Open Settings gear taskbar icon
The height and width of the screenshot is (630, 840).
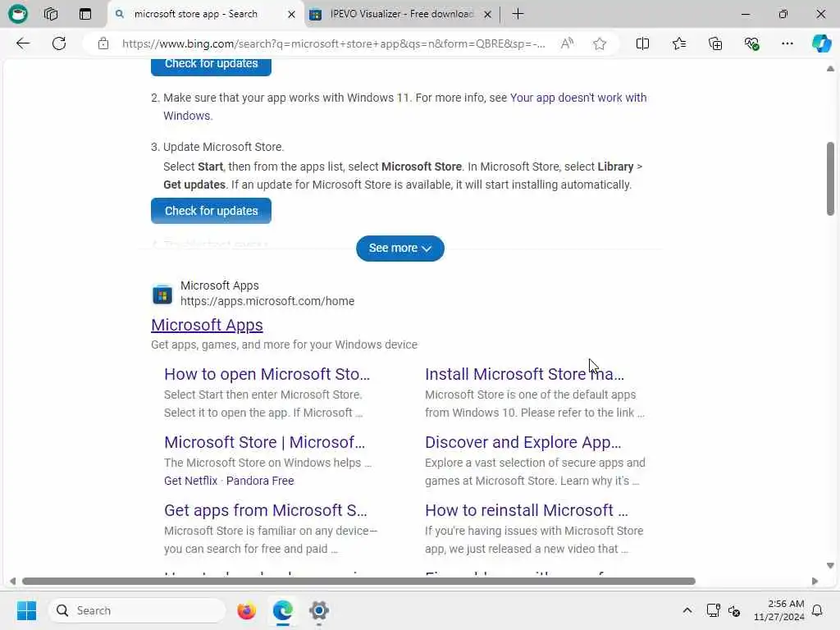coord(319,610)
